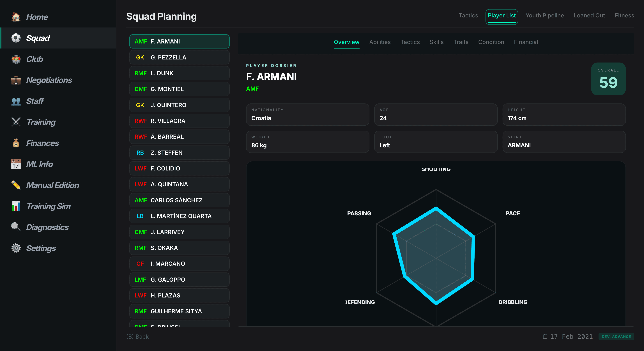Select player G. GALOPPO
The image size is (644, 351).
pos(179,280)
